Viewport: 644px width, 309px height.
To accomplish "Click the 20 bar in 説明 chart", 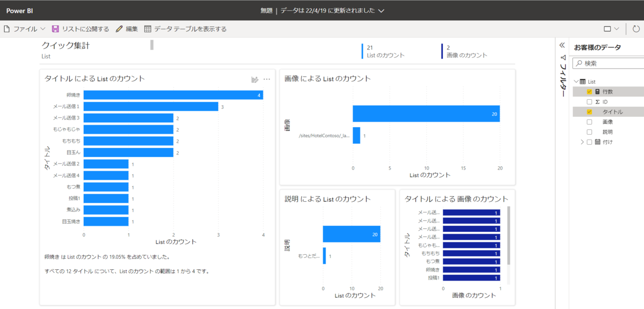I will pos(352,234).
